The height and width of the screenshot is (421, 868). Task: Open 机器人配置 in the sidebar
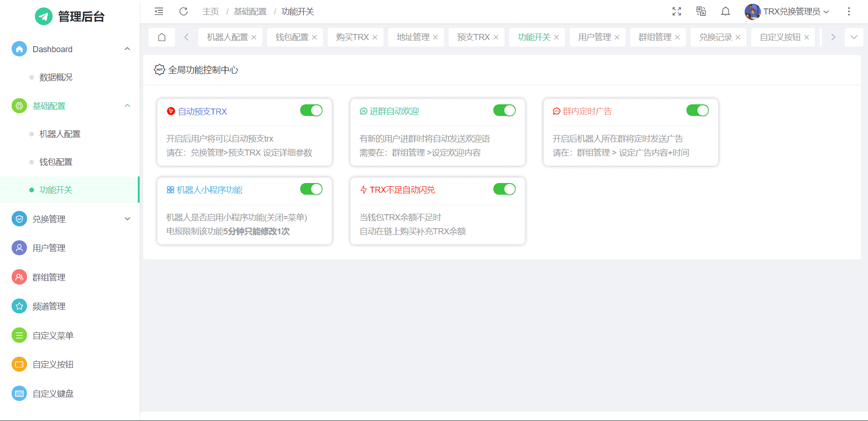[x=60, y=134]
